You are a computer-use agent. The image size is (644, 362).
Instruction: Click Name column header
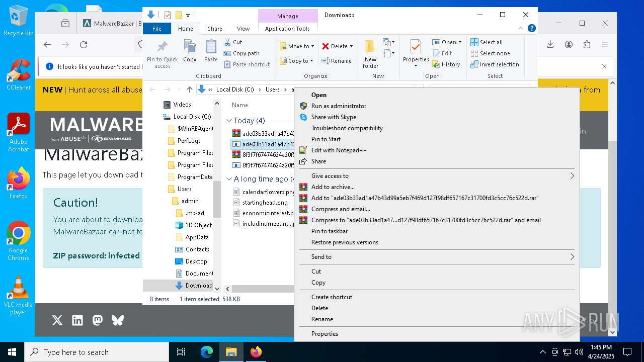240,105
